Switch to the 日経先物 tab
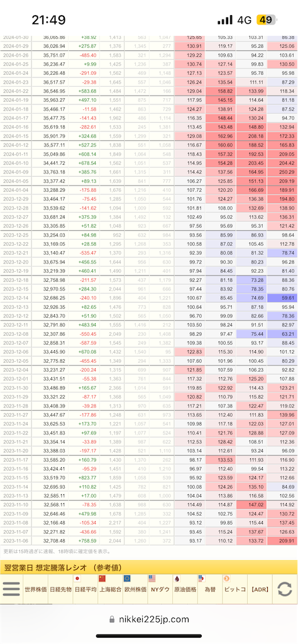Screen dimensions: 298x644 [61, 589]
